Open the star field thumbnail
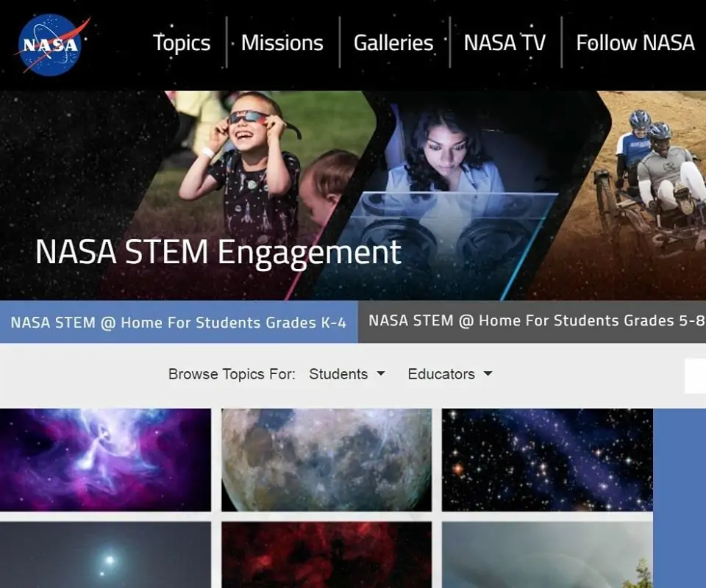The image size is (706, 588). 547,460
